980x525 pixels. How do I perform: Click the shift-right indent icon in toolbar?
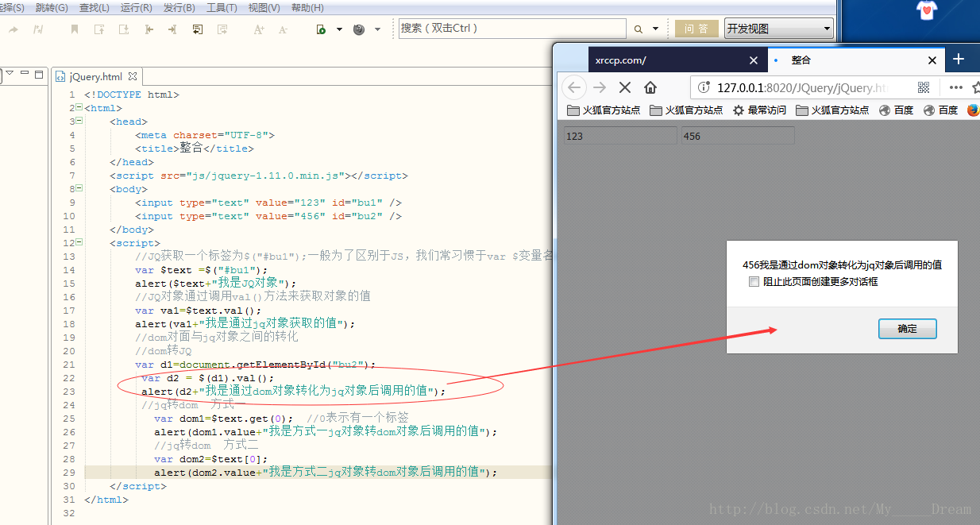tap(172, 29)
